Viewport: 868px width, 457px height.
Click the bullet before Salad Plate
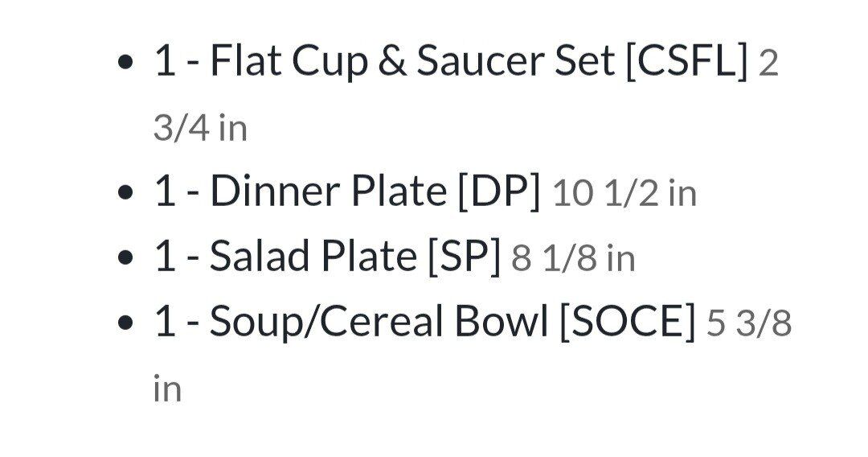125,258
